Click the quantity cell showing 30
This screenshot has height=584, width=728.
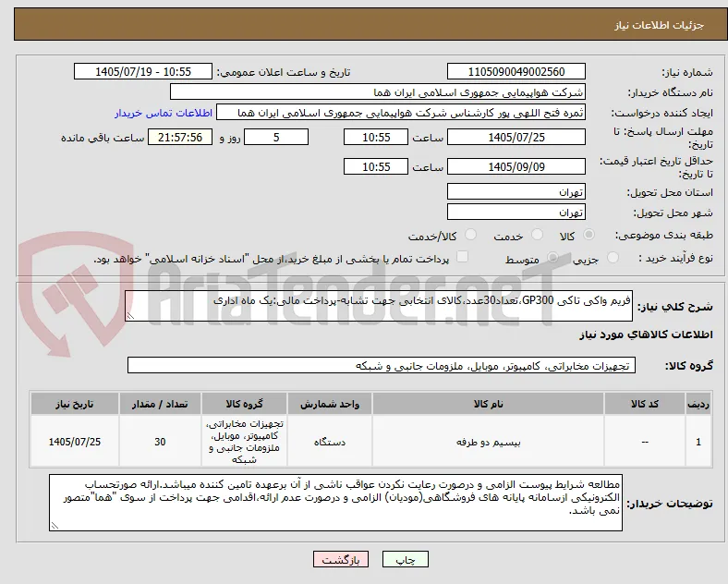160,442
